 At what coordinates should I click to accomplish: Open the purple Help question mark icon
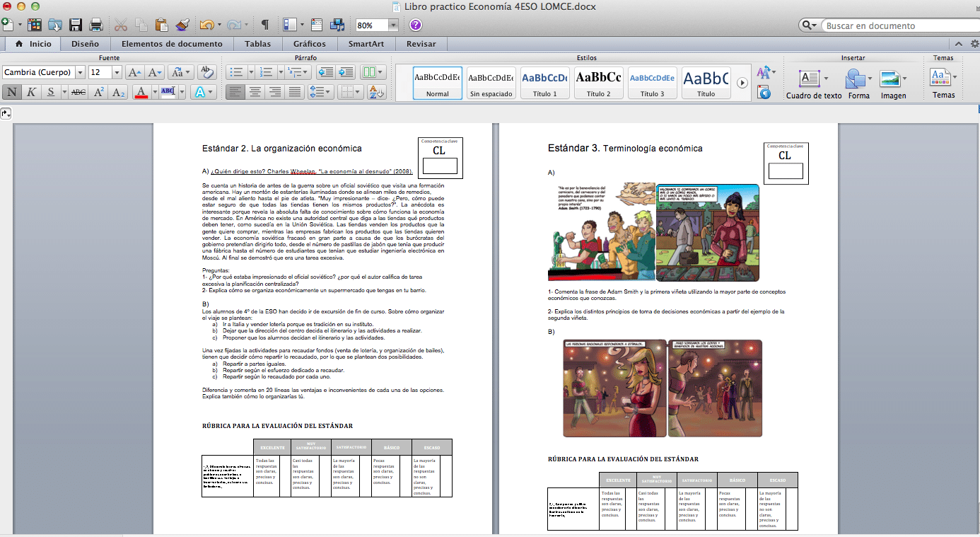[x=416, y=25]
